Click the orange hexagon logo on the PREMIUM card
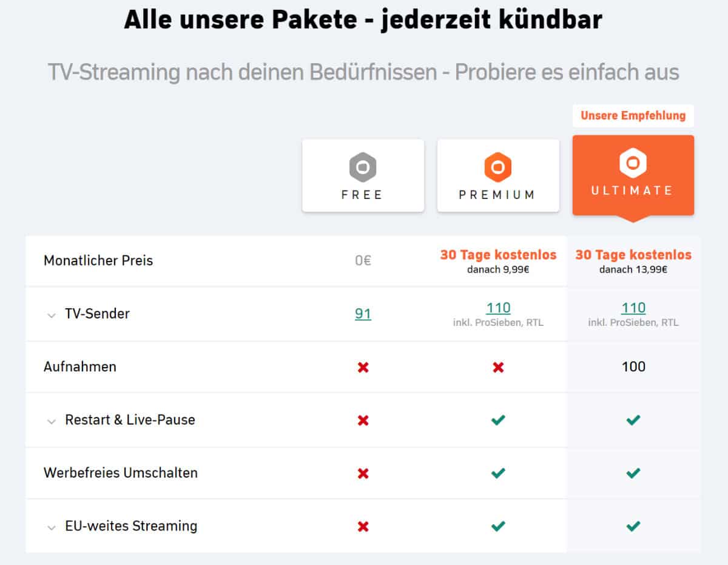The height and width of the screenshot is (565, 728). [498, 167]
